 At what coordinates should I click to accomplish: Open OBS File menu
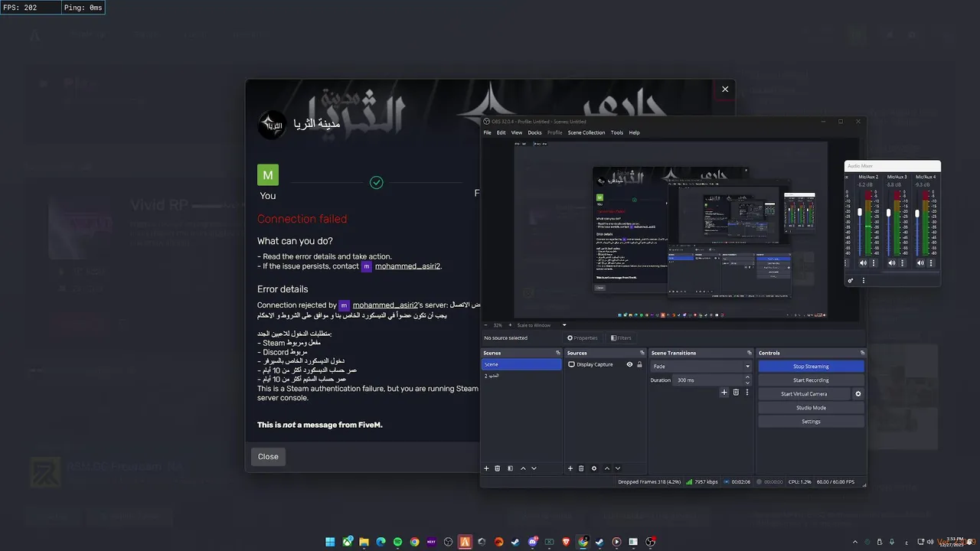[487, 132]
